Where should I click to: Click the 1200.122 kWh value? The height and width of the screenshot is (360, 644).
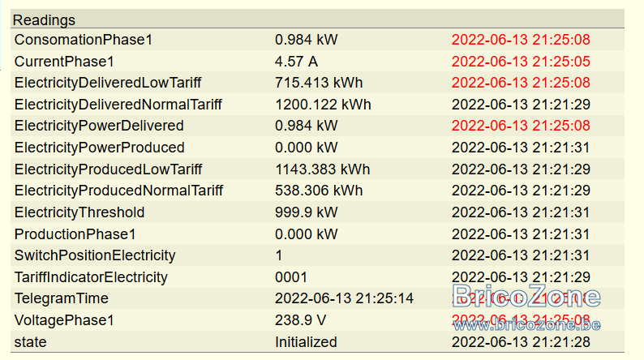(323, 105)
